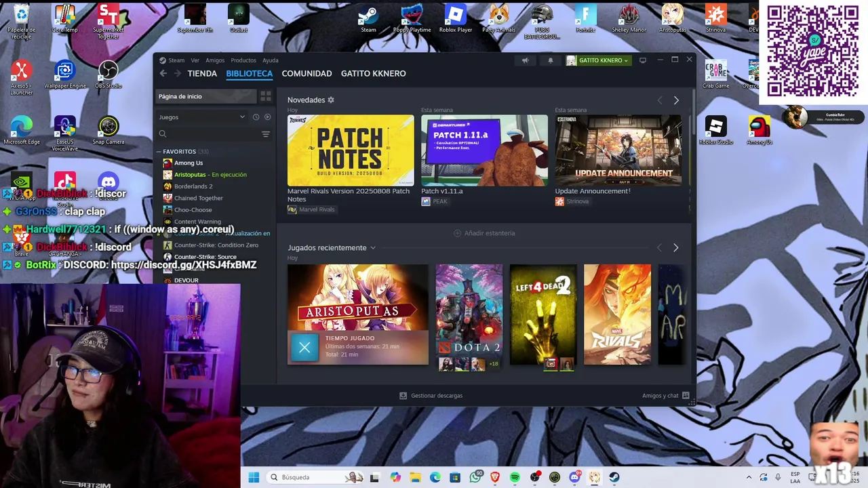868x488 pixels.
Task: Open Discord from the taskbar
Action: 575,477
